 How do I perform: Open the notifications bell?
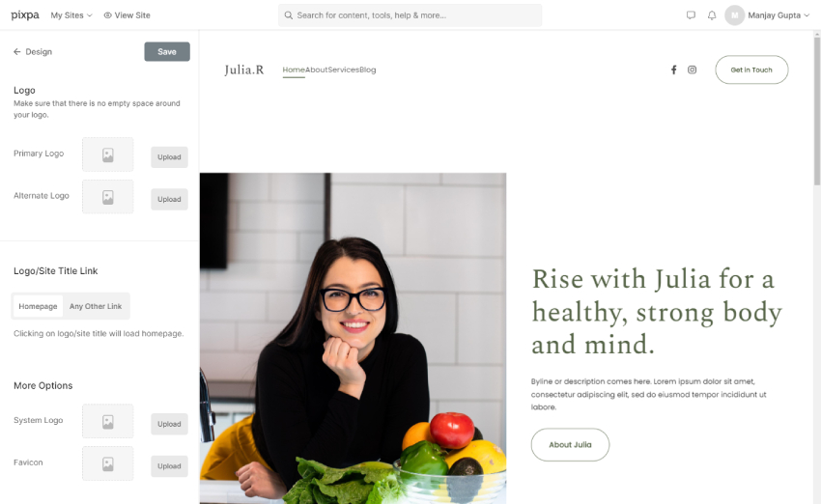coord(712,15)
